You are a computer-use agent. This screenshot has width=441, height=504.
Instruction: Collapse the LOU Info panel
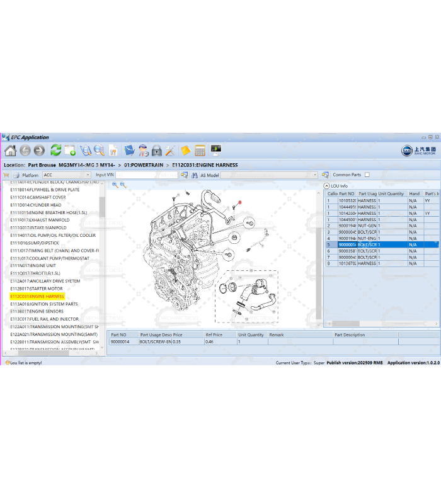[x=327, y=186]
